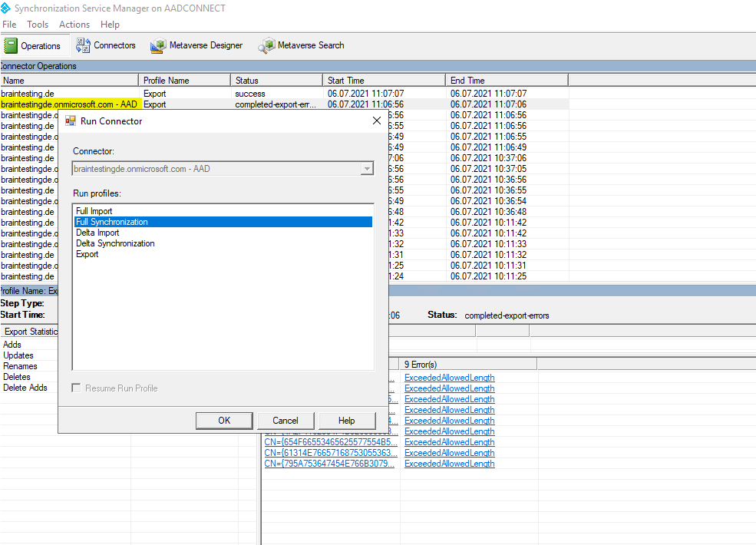The width and height of the screenshot is (756, 545).
Task: Open the Metaverse Search icon
Action: click(x=266, y=45)
